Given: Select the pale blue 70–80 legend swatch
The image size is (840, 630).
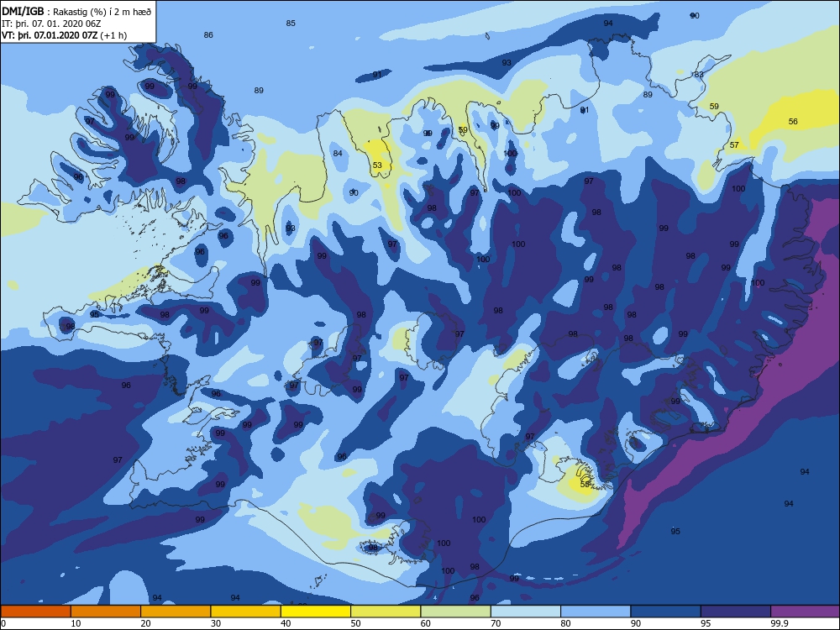Looking at the screenshot, I should pos(526,612).
